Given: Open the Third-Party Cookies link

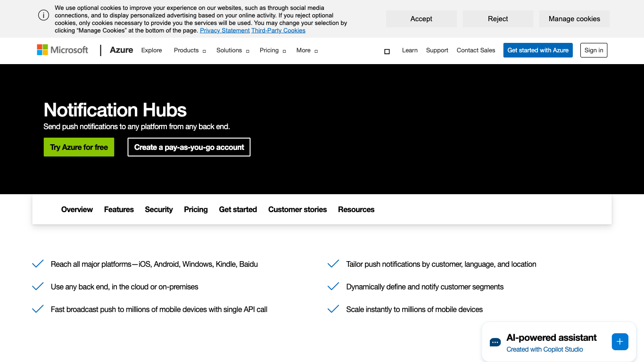Looking at the screenshot, I should (278, 31).
